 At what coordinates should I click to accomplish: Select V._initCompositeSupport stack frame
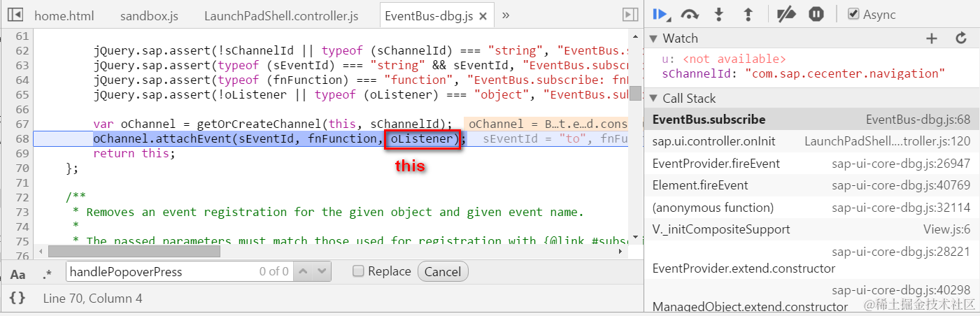[811, 229]
